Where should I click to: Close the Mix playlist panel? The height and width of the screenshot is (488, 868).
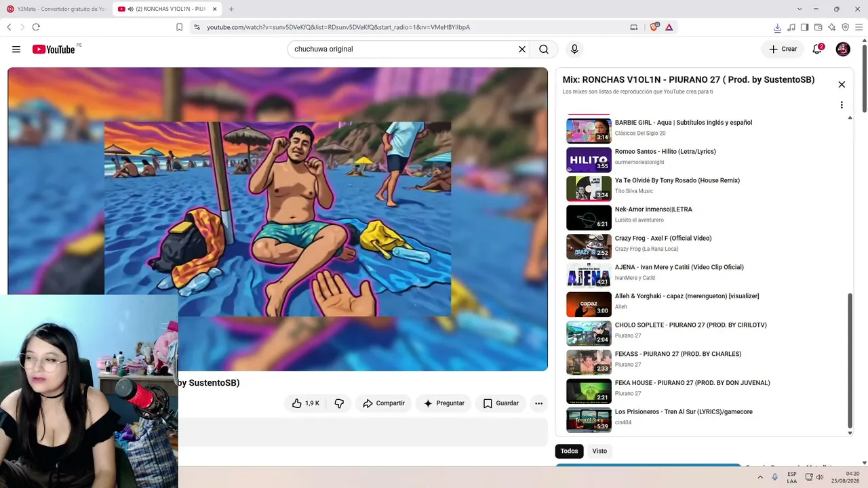pyautogui.click(x=842, y=85)
